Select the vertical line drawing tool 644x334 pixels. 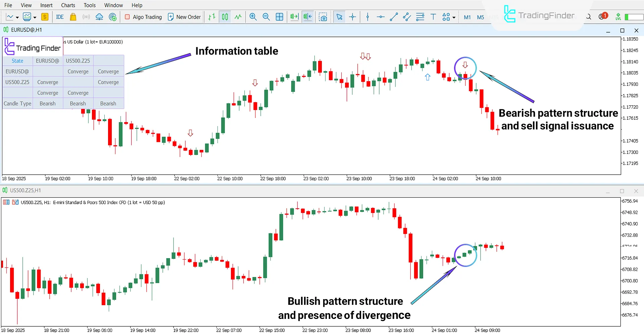367,17
